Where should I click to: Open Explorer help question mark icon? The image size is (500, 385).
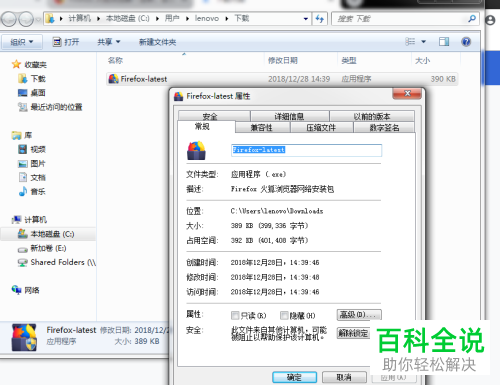466,42
